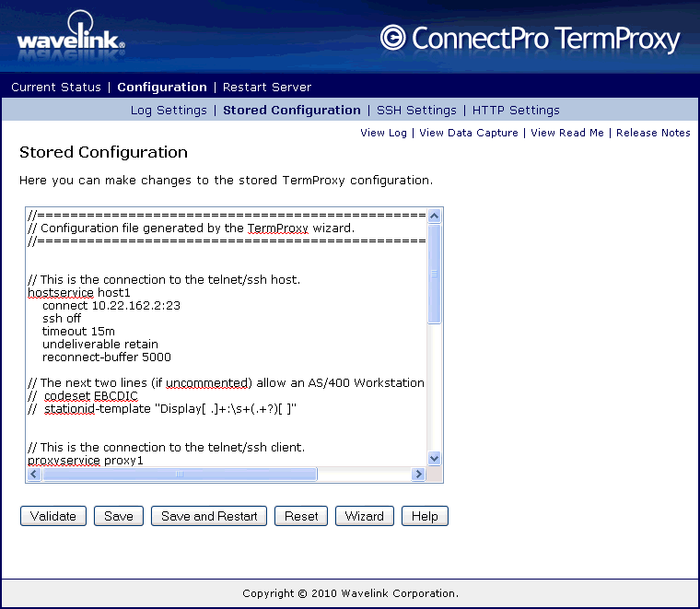Viewport: 700px width, 609px height.
Task: Open the View Data Capture link
Action: [469, 133]
